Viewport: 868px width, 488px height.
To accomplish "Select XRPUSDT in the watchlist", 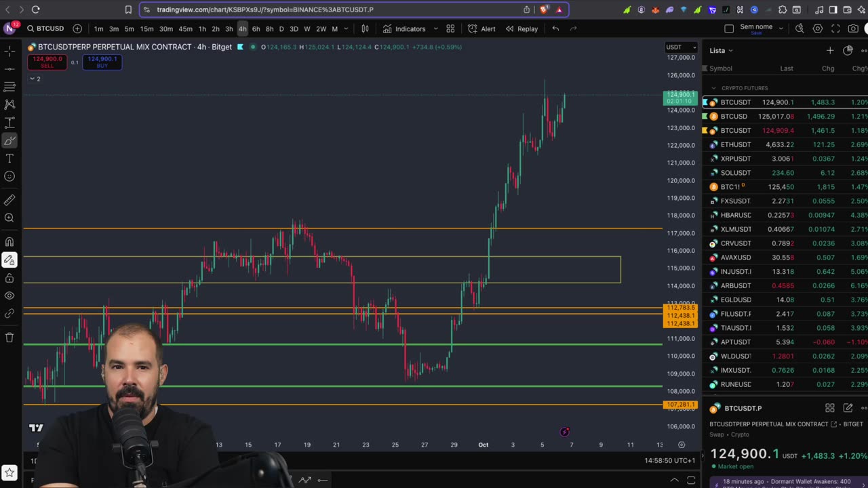I will 785,159.
